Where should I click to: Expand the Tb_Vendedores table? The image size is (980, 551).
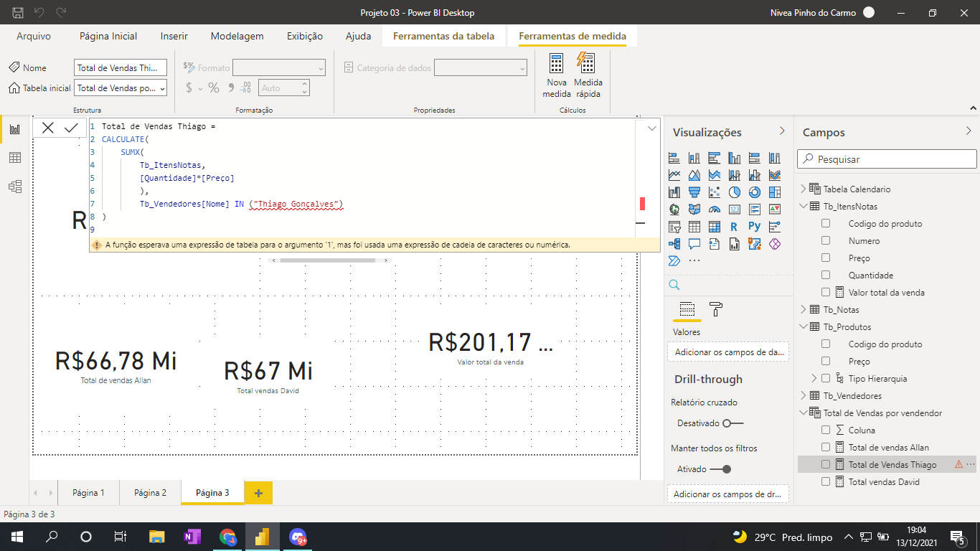[x=803, y=396]
